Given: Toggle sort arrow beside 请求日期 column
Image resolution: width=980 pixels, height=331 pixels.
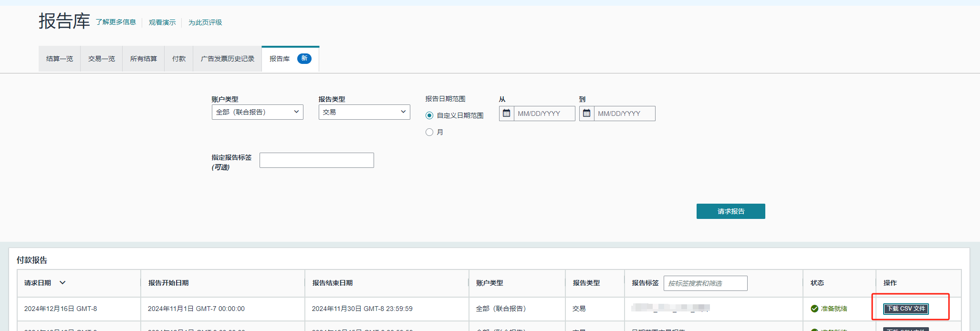Looking at the screenshot, I should [63, 283].
